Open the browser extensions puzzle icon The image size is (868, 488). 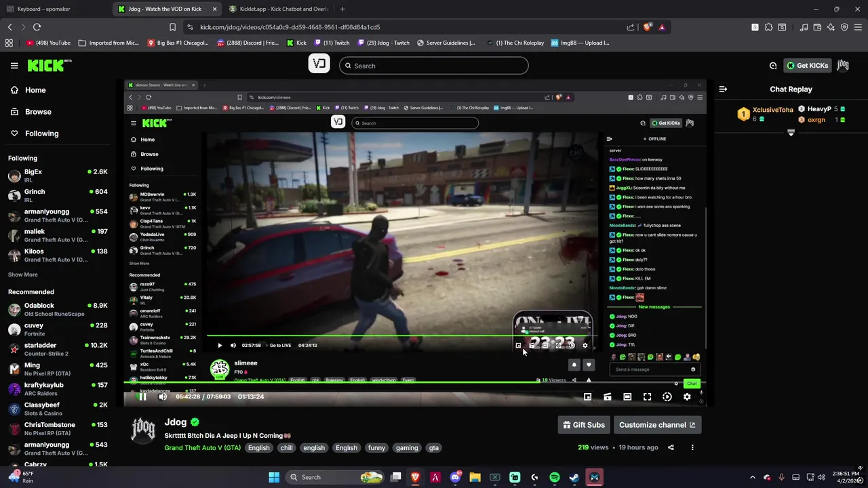(768, 27)
